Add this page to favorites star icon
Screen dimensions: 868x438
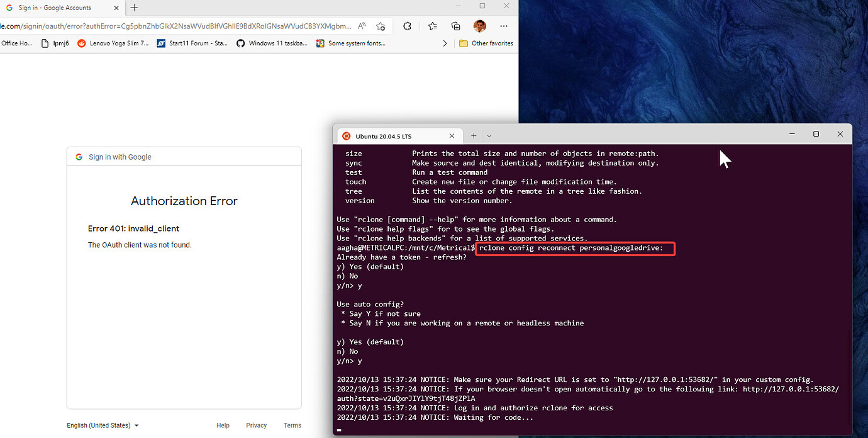point(381,26)
